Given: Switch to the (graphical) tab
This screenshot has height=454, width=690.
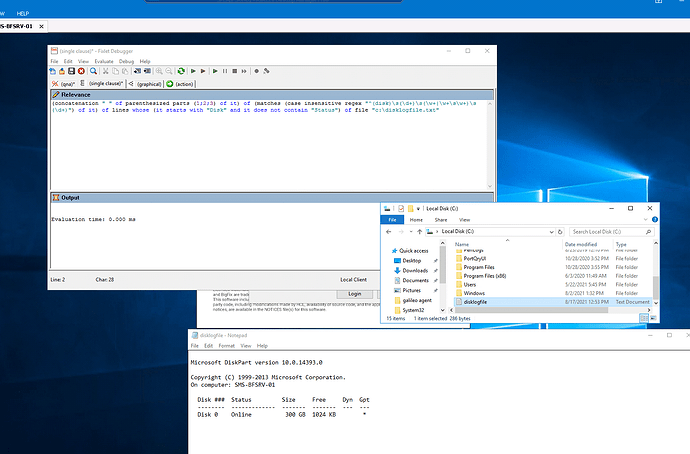Looking at the screenshot, I should tap(146, 84).
